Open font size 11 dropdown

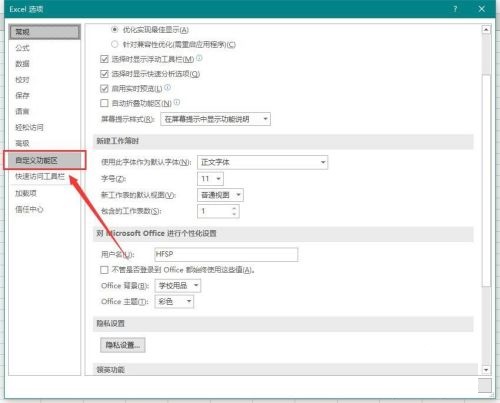click(210, 179)
